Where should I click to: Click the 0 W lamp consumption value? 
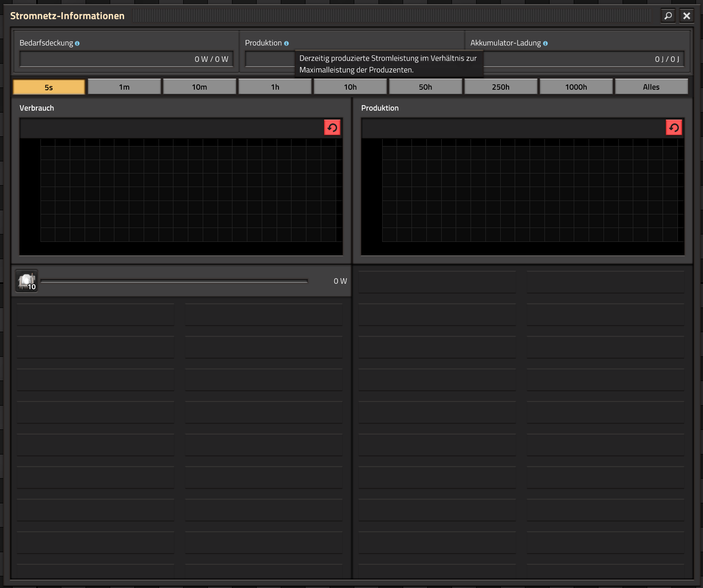point(340,281)
